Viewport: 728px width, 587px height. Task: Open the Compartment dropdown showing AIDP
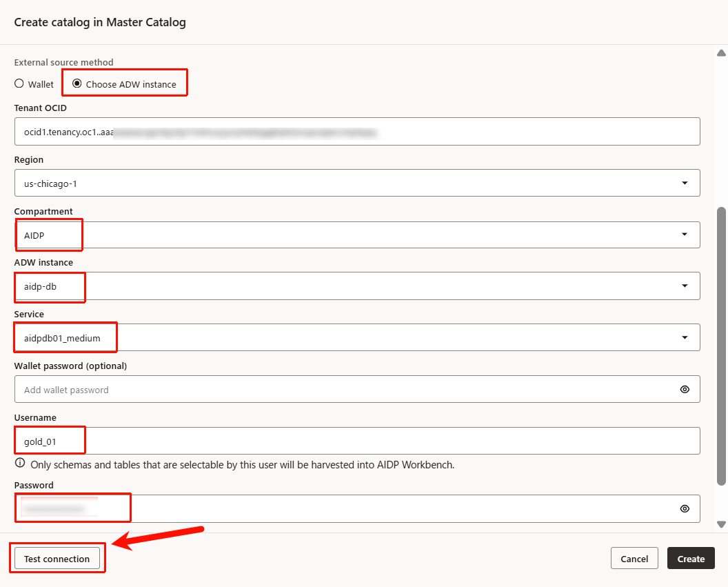click(x=357, y=235)
